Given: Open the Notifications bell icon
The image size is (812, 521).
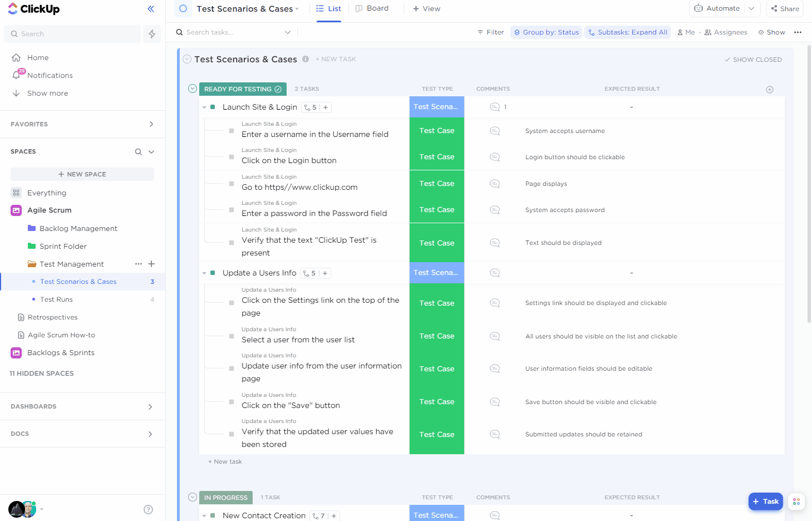Looking at the screenshot, I should (17, 75).
